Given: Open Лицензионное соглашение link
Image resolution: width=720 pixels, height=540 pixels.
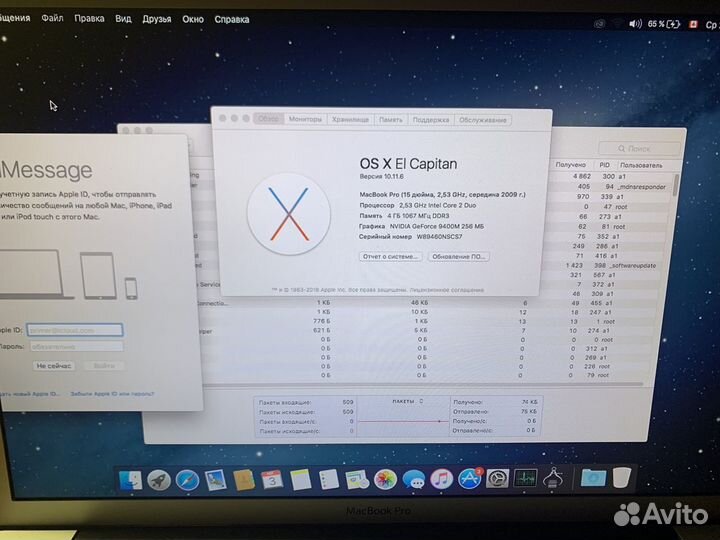Looking at the screenshot, I should tap(447, 290).
